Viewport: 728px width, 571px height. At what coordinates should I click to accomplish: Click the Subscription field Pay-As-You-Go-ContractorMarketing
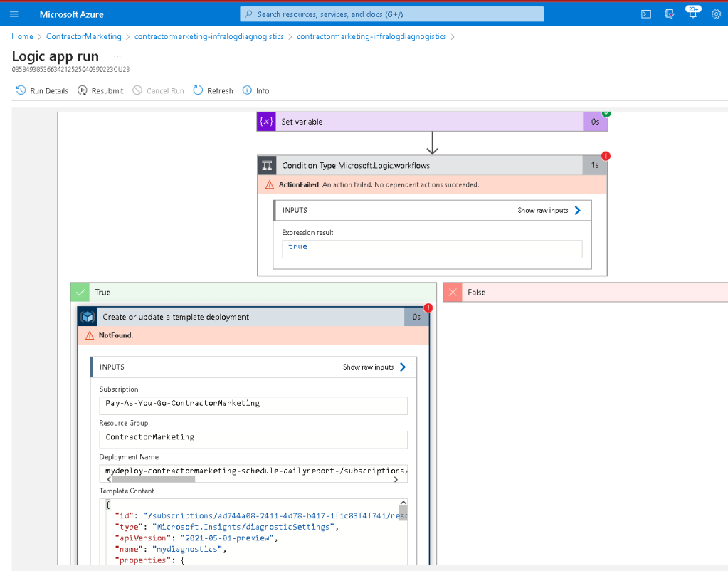tap(253, 406)
